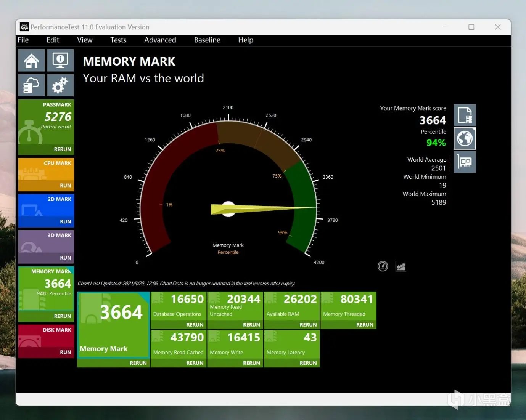Select the 3D Mark tile heading
Viewport: 526px width, 420px height.
[60, 236]
